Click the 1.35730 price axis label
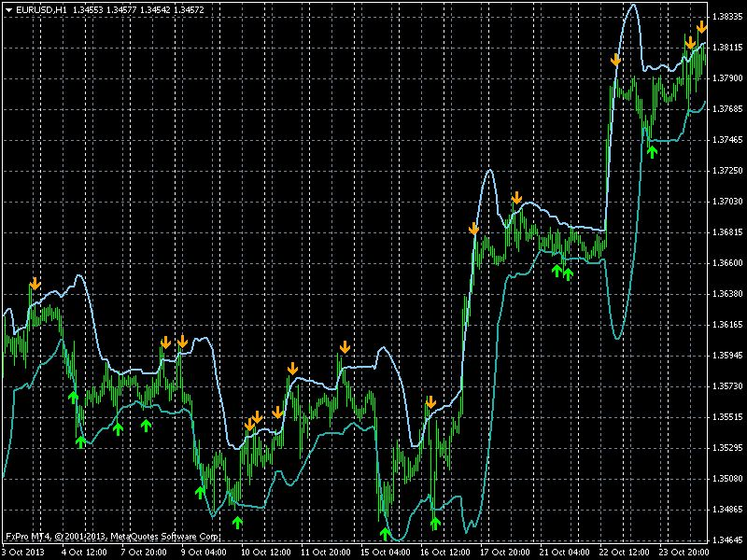This screenshot has width=747, height=560. [x=727, y=386]
